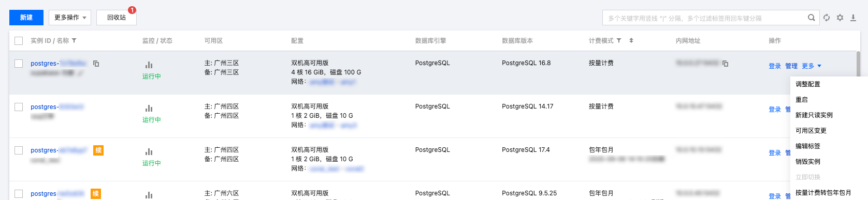Open monitoring chart icon for PostgreSQL 16.8 row
This screenshot has height=200, width=868.
tap(149, 65)
